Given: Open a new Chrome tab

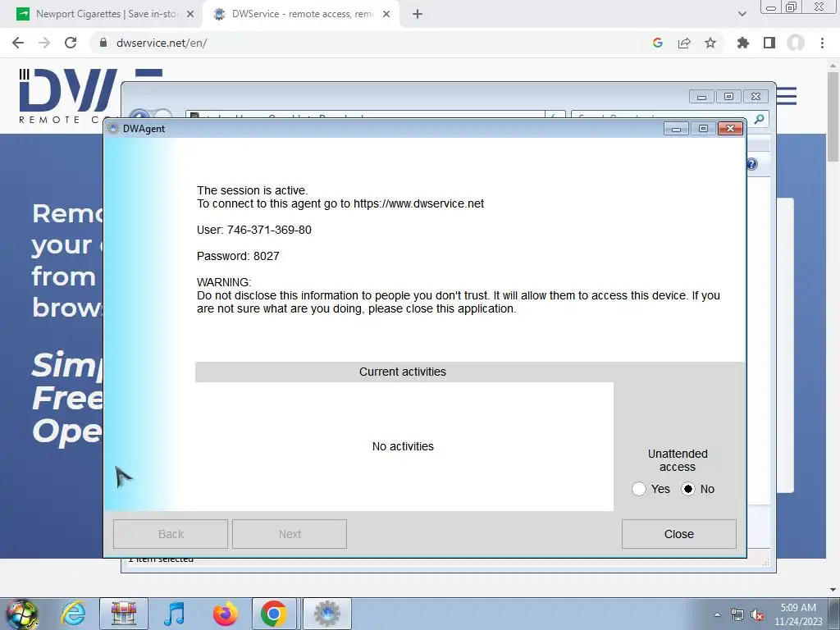Looking at the screenshot, I should click(418, 14).
